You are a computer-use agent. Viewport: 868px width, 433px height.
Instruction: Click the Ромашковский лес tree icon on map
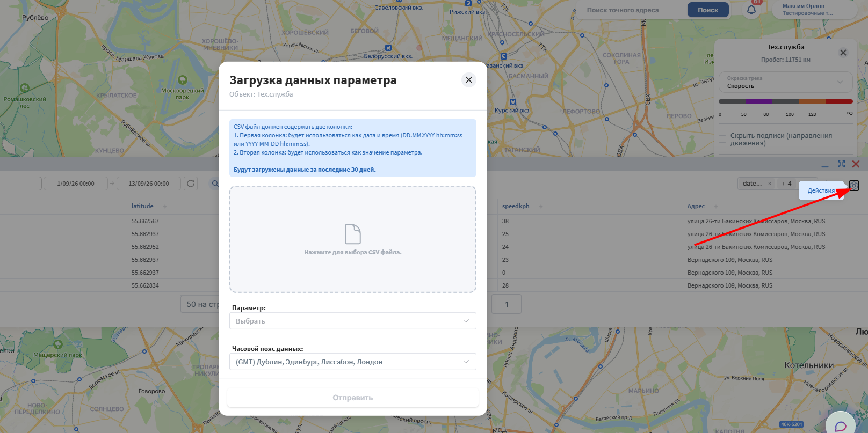click(x=25, y=88)
